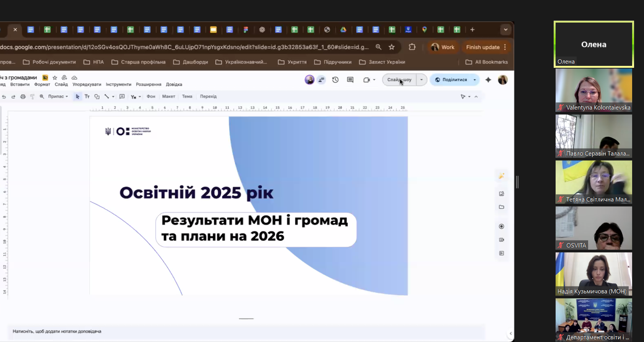Open the Поділитися dropdown arrow
The height and width of the screenshot is (342, 644).
(474, 80)
